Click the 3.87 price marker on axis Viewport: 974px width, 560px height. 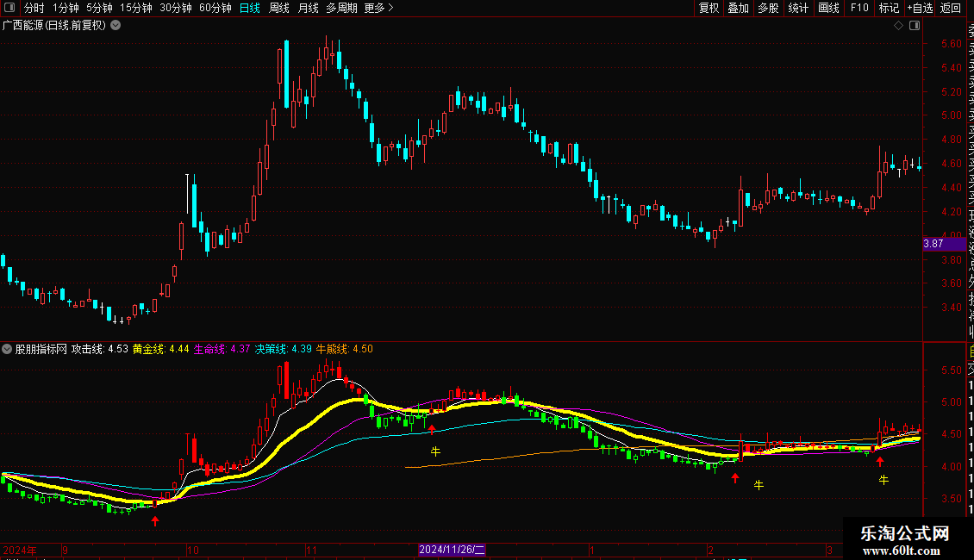coord(944,244)
